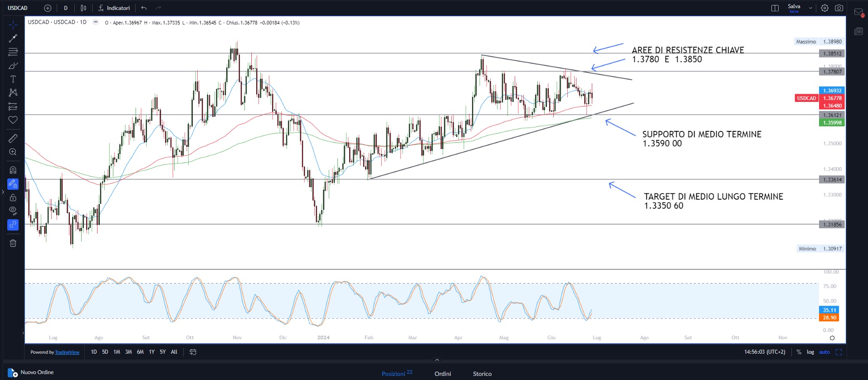The height and width of the screenshot is (380, 868).
Task: Click the Nuovo Ordine button
Action: pos(32,372)
